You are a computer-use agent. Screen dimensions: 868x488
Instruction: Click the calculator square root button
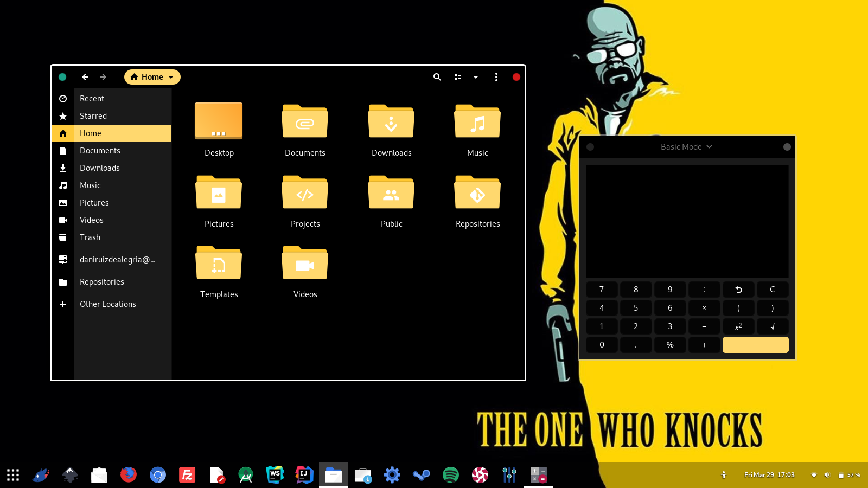(773, 326)
